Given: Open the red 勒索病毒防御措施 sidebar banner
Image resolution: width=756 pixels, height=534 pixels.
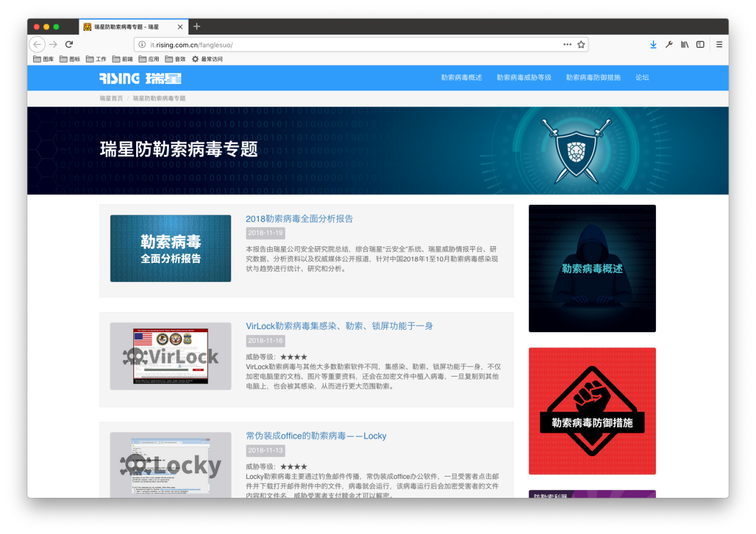Looking at the screenshot, I should click(x=592, y=411).
